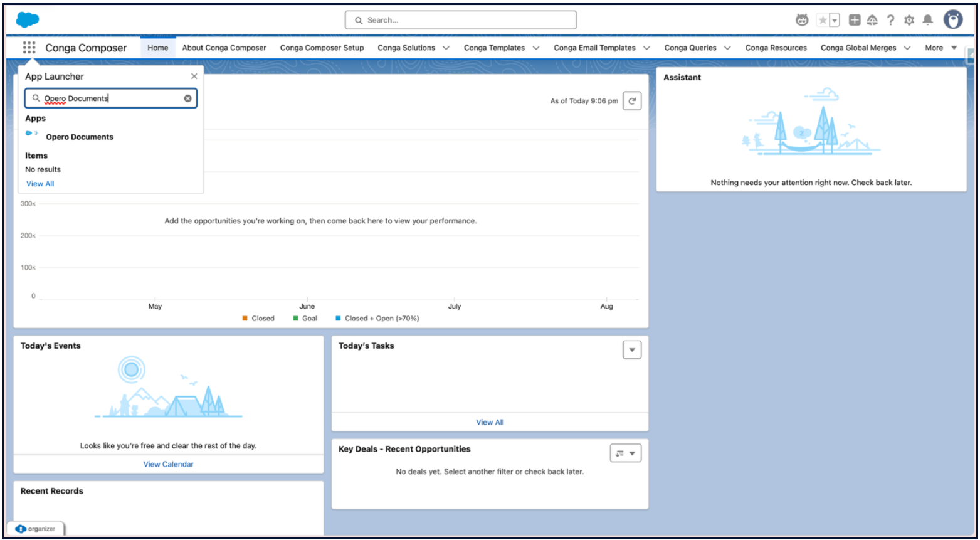Open About Conga Composer tab
Screen dimensions: 980x540
224,48
